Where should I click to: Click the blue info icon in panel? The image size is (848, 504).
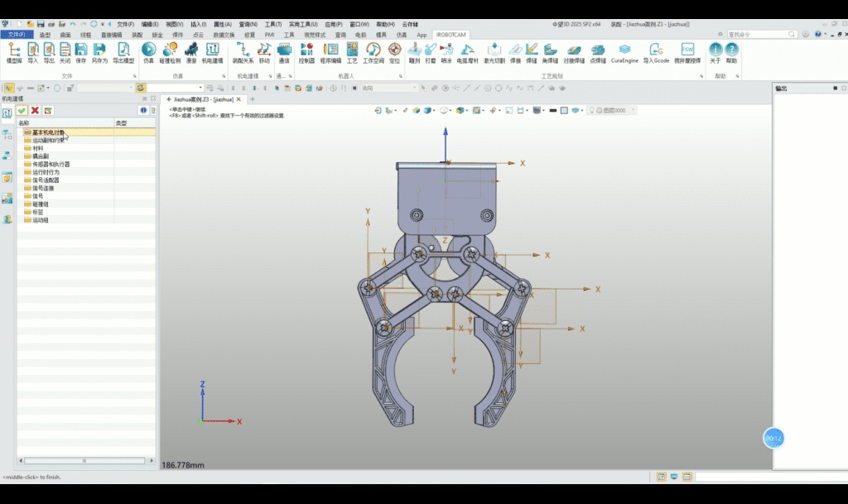[143, 110]
